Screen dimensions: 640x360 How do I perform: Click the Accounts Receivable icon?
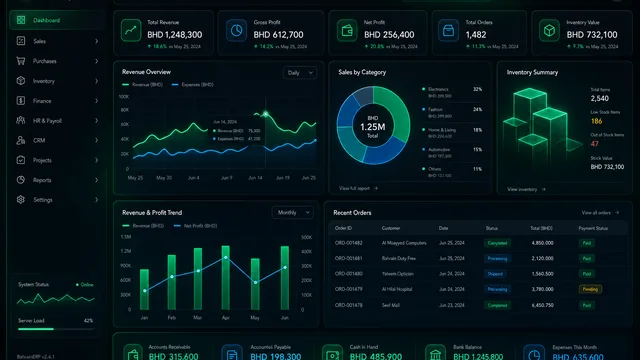[133, 353]
